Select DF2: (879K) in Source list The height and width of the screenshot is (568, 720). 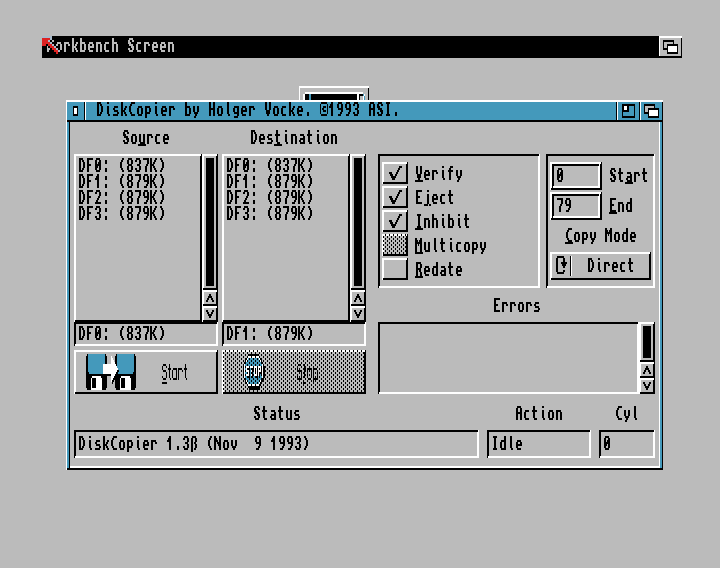122,198
